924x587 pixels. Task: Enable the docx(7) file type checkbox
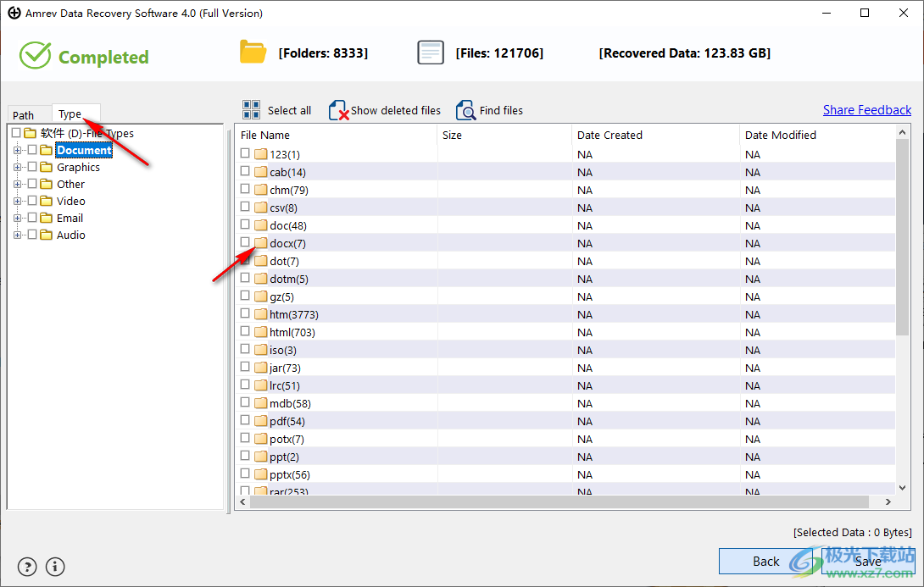tap(247, 243)
